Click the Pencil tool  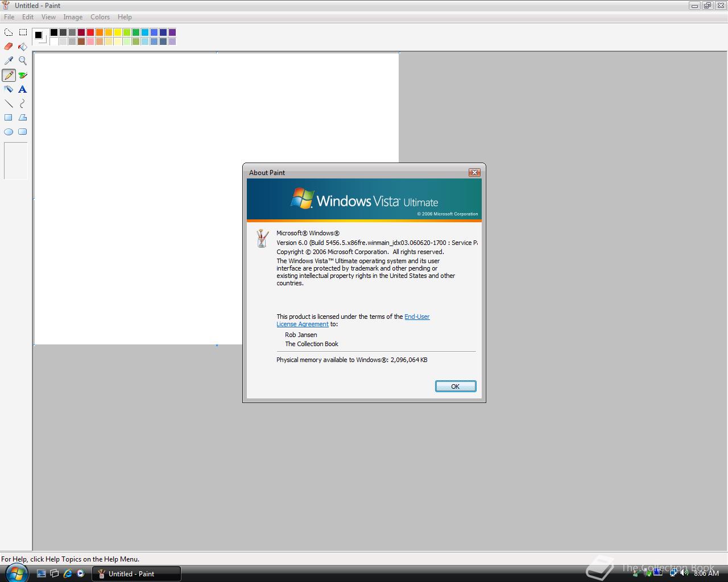coord(9,75)
